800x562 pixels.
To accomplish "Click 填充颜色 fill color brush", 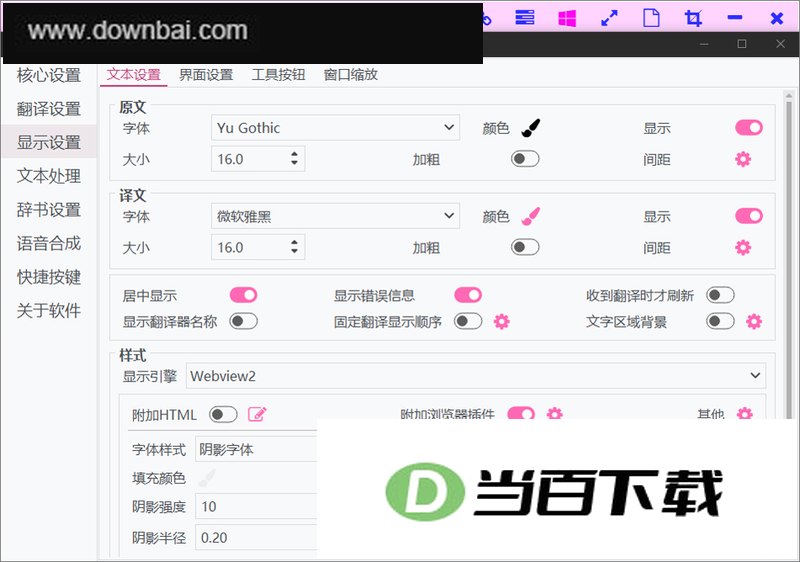I will click(x=207, y=478).
